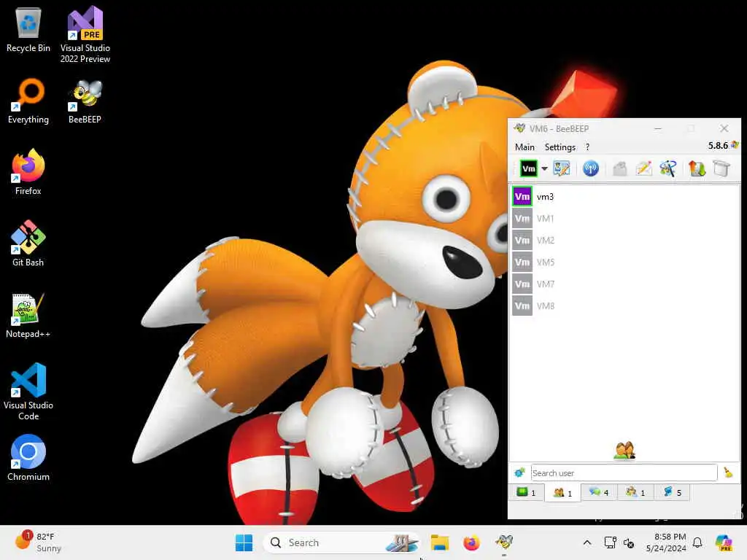Image resolution: width=747 pixels, height=560 pixels.
Task: Open Recycle Bin desktop icon
Action: tap(28, 29)
